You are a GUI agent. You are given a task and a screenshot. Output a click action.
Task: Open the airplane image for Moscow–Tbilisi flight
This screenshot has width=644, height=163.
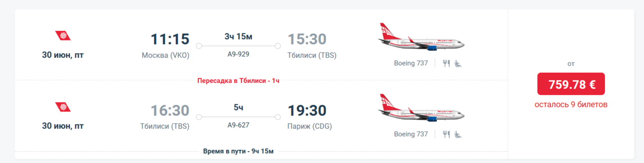(x=422, y=37)
